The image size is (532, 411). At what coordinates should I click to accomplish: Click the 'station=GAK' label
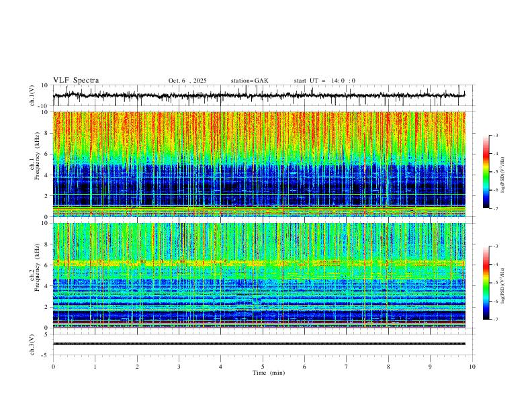(x=249, y=81)
